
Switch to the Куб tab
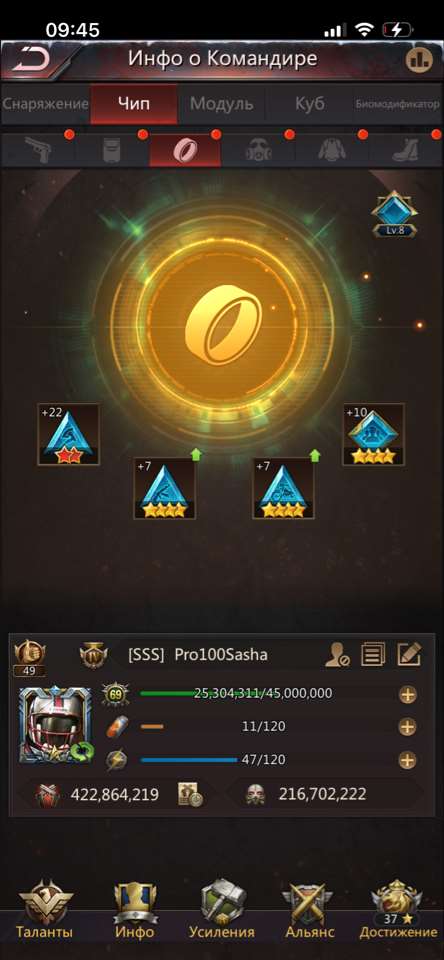coord(309,103)
